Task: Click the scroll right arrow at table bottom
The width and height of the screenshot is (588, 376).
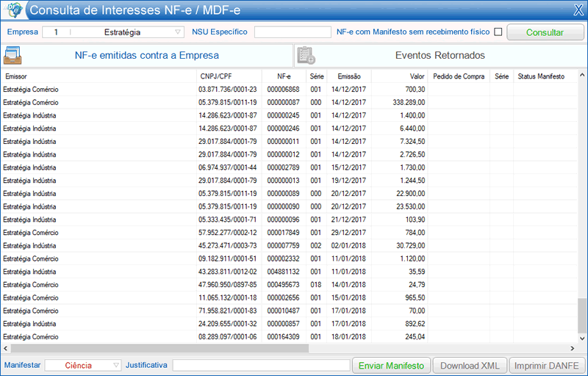Action: point(573,348)
